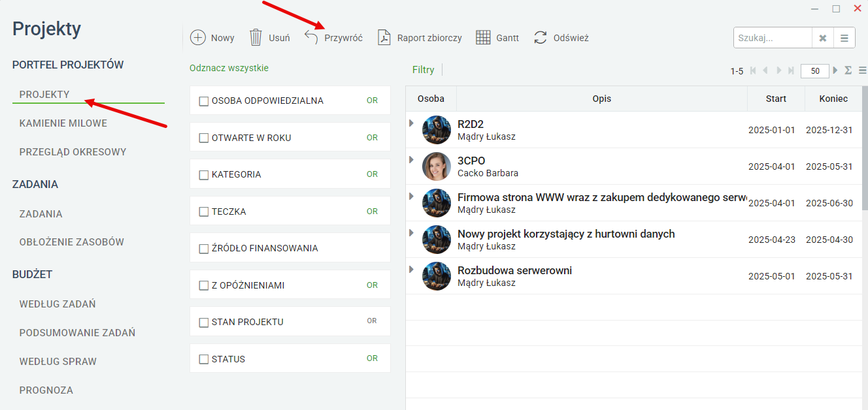Toggle OR operator on OSOBA ODPOWIEDZIALNA filter

[372, 101]
